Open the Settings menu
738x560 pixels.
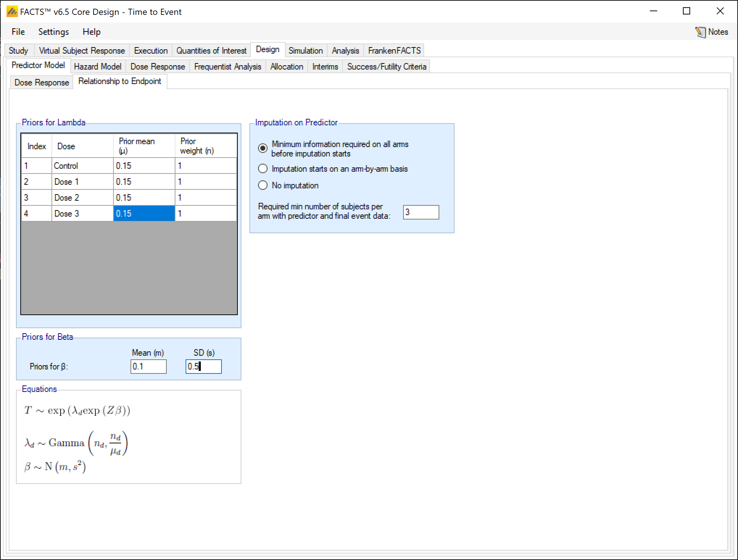point(53,32)
